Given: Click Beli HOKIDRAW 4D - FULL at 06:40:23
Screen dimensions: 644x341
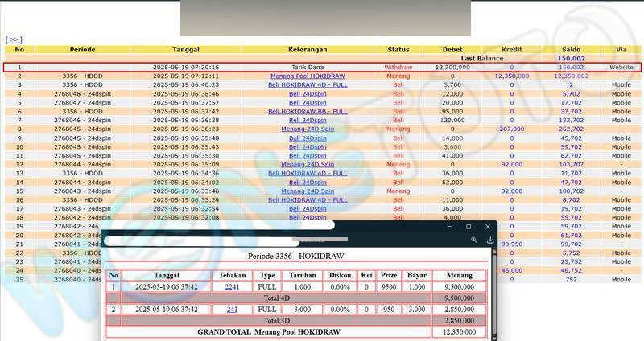Looking at the screenshot, I should pos(308,84).
